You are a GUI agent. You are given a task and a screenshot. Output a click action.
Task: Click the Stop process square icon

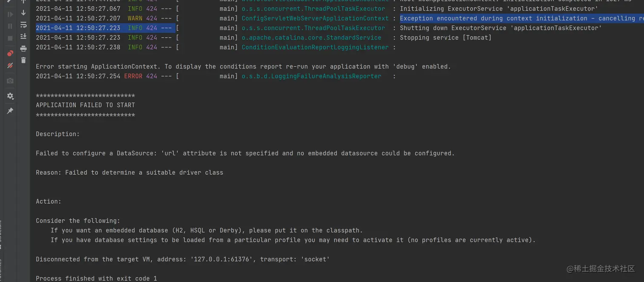[x=11, y=38]
